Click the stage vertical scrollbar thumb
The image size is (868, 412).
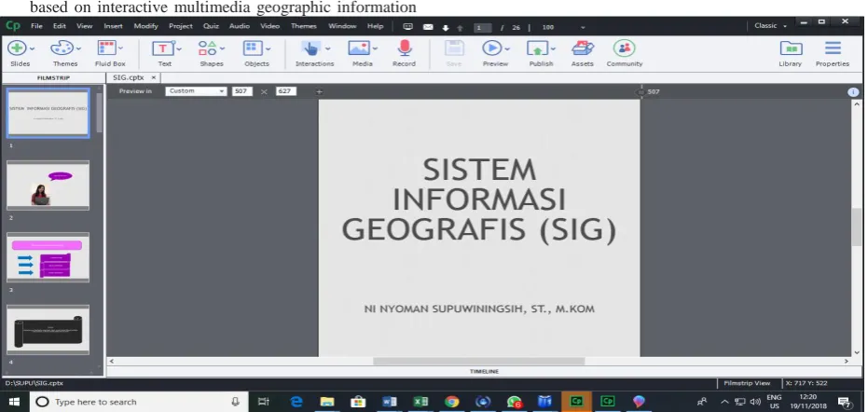(x=857, y=227)
